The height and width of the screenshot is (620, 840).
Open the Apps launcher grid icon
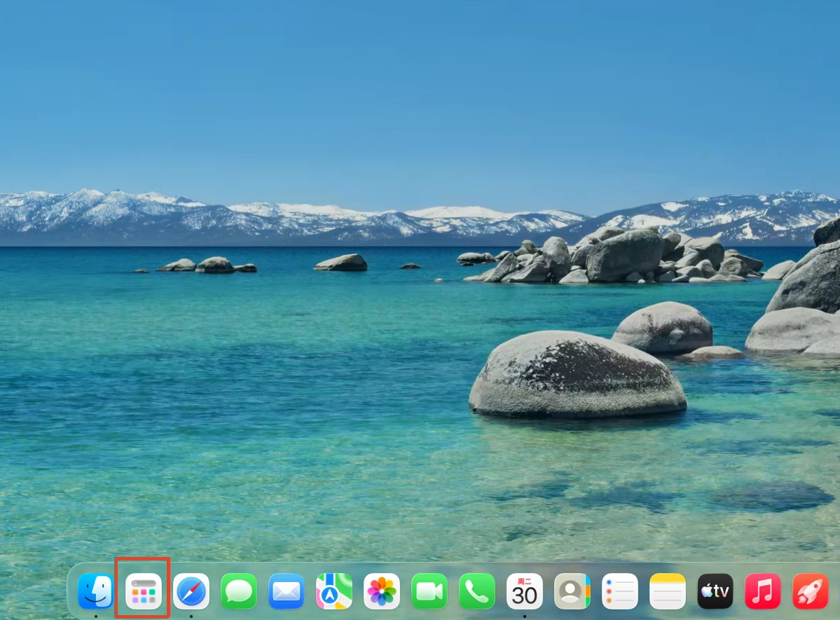(143, 591)
